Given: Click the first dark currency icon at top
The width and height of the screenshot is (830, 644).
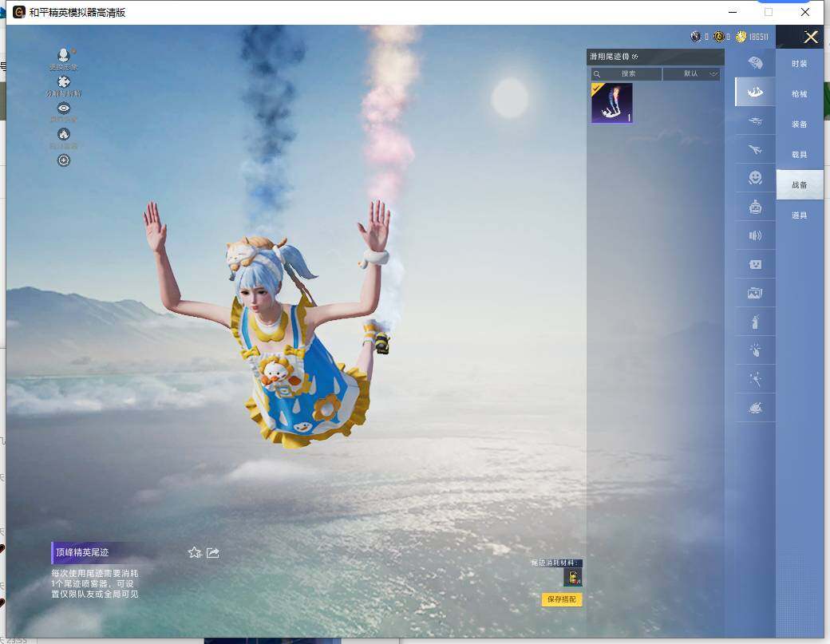Looking at the screenshot, I should 696,37.
